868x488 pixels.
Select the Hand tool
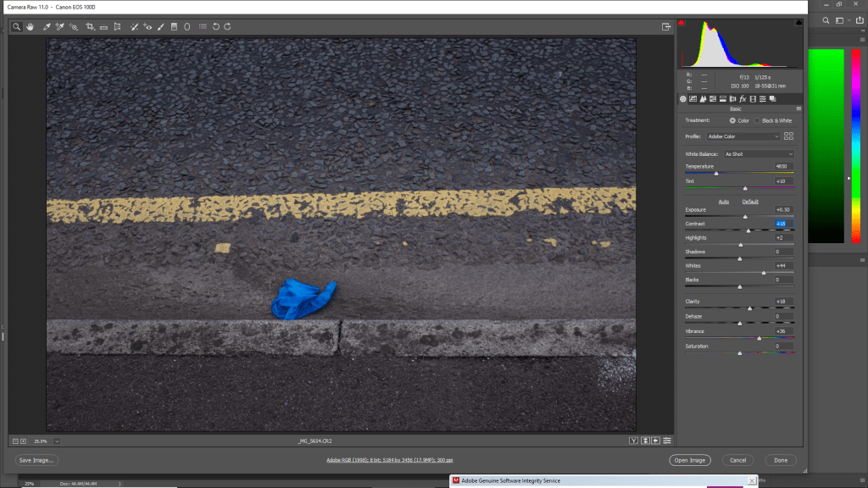click(30, 26)
